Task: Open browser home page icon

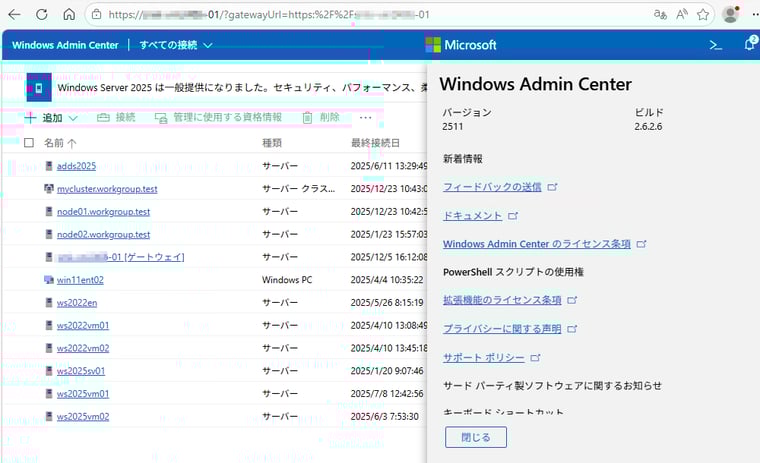Action: [x=69, y=15]
